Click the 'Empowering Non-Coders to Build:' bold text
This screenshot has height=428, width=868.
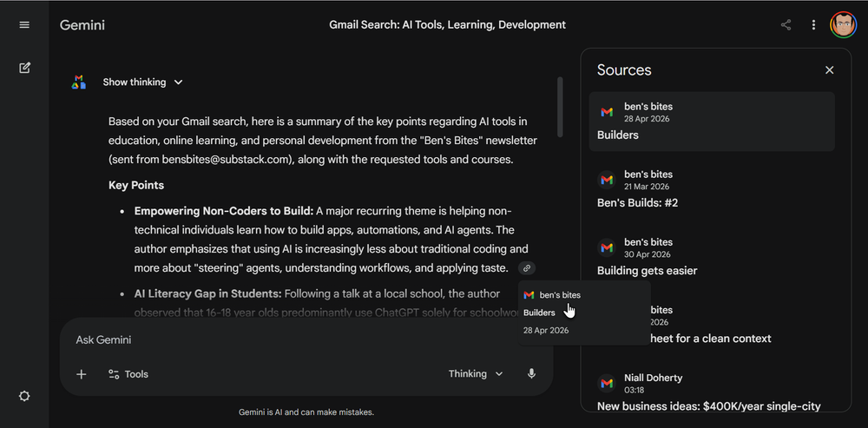pyautogui.click(x=224, y=211)
